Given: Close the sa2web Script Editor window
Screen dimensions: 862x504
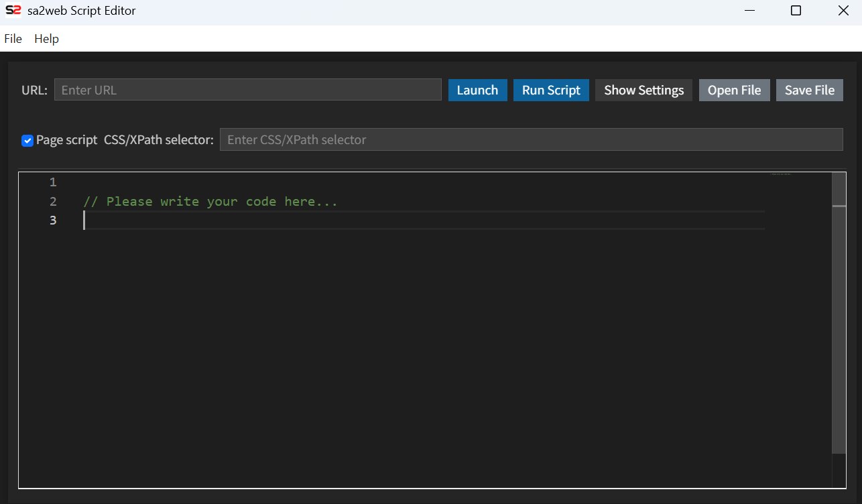Looking at the screenshot, I should pos(843,11).
